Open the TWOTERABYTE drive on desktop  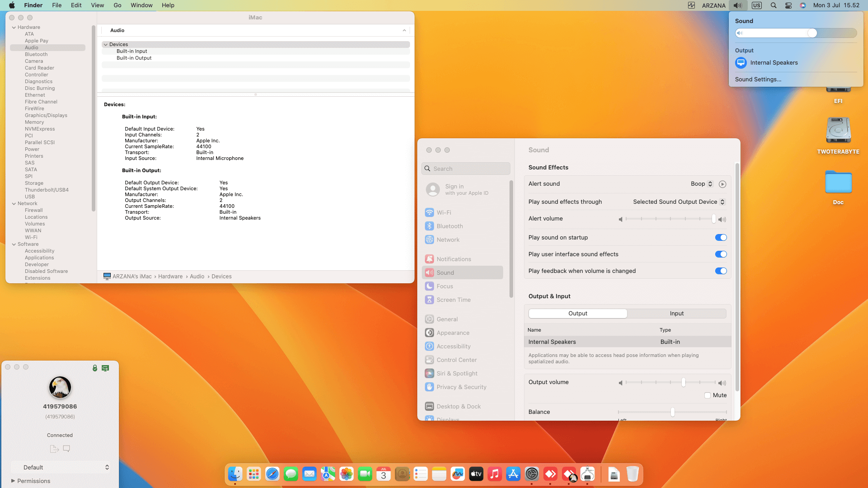(838, 131)
